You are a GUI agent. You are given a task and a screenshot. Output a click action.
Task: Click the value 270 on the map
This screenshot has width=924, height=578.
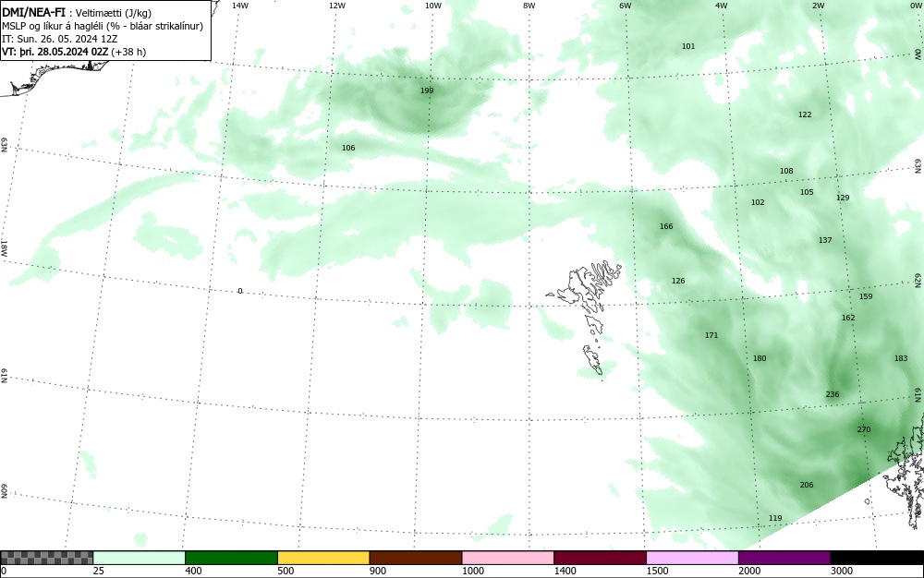click(x=864, y=429)
